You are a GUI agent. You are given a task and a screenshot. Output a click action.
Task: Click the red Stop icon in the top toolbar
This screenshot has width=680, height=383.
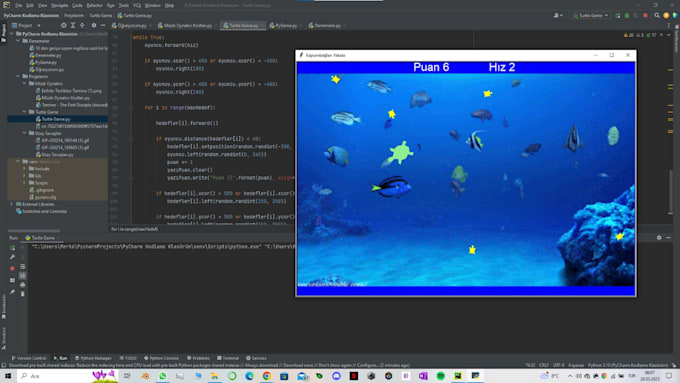pyautogui.click(x=645, y=15)
